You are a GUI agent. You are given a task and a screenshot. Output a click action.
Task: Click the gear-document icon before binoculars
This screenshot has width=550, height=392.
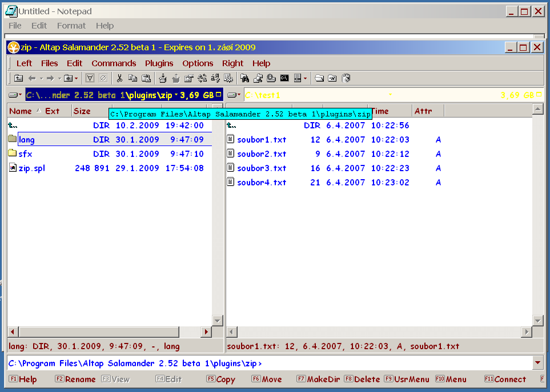pyautogui.click(x=228, y=78)
